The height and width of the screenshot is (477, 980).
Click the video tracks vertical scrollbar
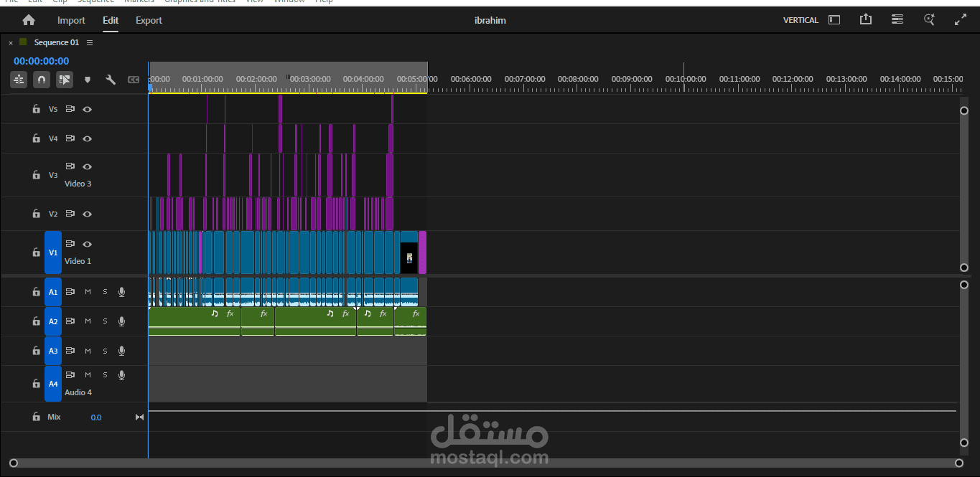[x=964, y=189]
